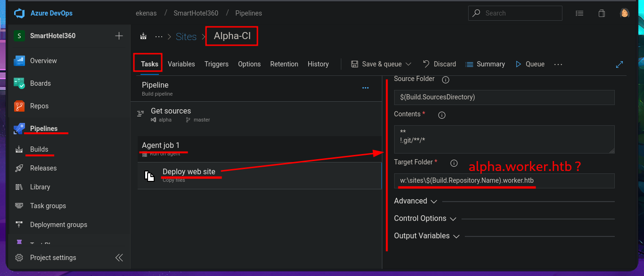Image resolution: width=644 pixels, height=276 pixels.
Task: Open the Sites breadcrumb link
Action: point(186,37)
